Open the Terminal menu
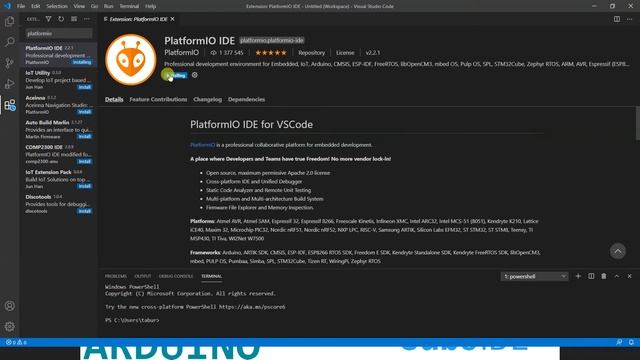 (129, 6)
